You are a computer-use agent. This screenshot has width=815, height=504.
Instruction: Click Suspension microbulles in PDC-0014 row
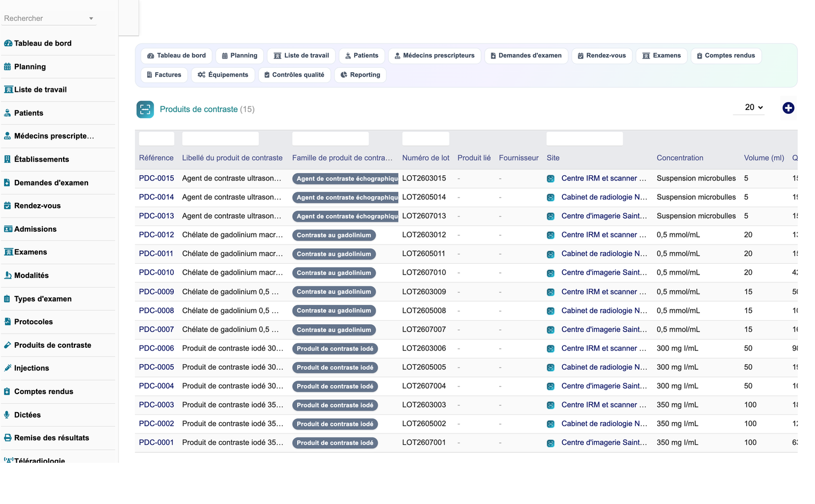point(696,197)
